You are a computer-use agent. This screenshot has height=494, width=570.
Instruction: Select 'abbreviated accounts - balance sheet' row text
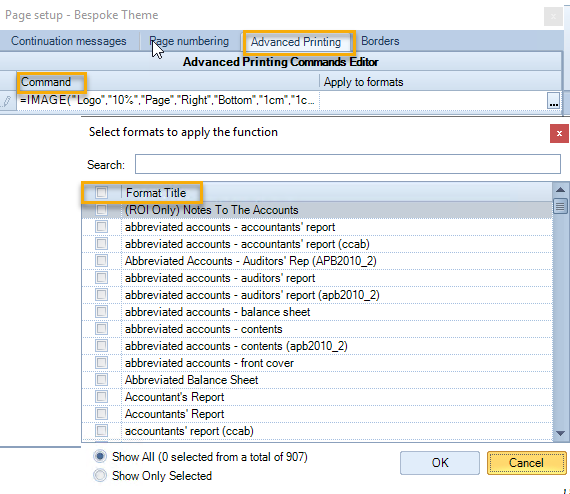pyautogui.click(x=217, y=312)
